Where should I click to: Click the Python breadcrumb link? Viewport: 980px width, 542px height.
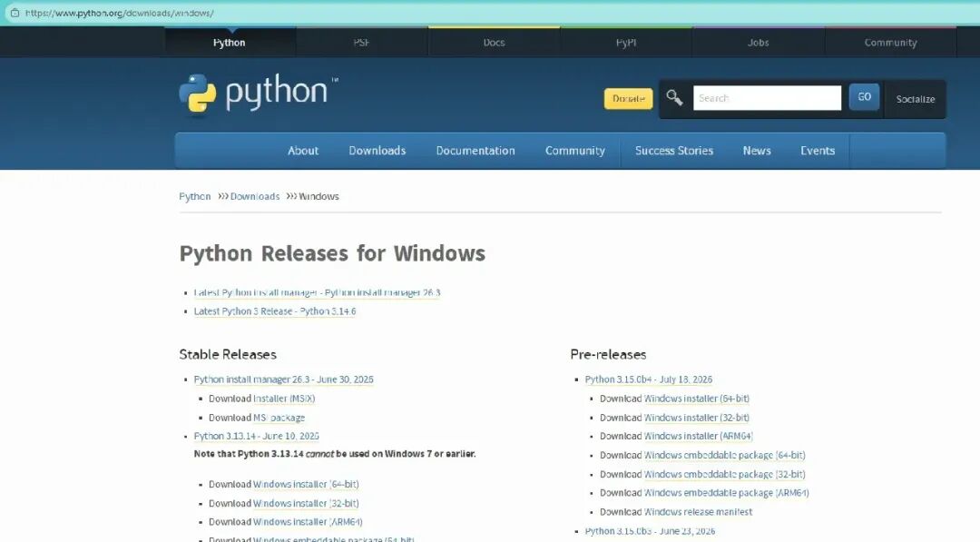coord(195,196)
